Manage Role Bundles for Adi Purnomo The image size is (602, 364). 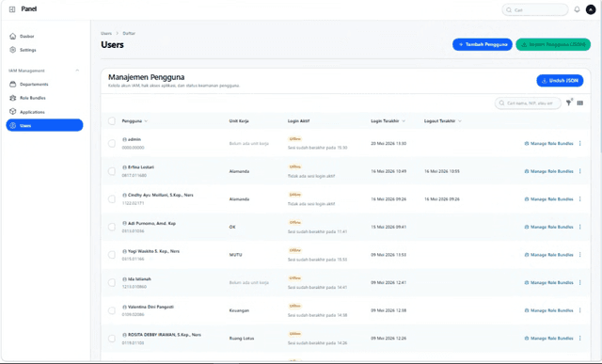[x=548, y=227]
